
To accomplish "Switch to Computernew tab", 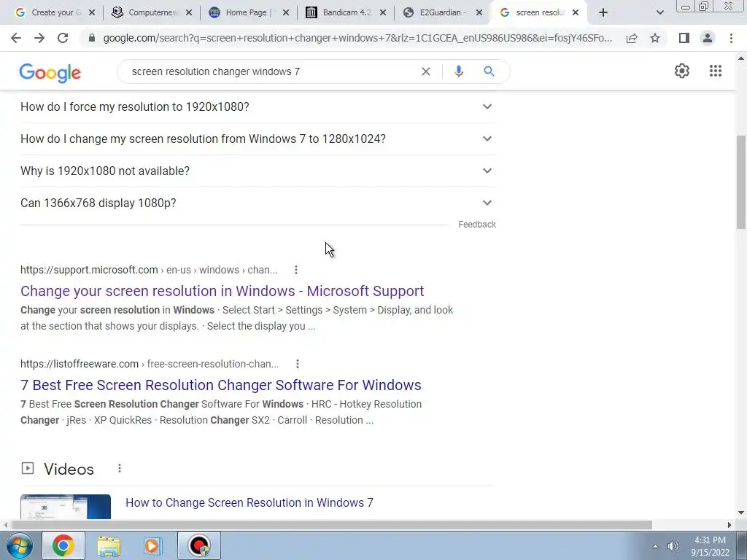I will [145, 13].
